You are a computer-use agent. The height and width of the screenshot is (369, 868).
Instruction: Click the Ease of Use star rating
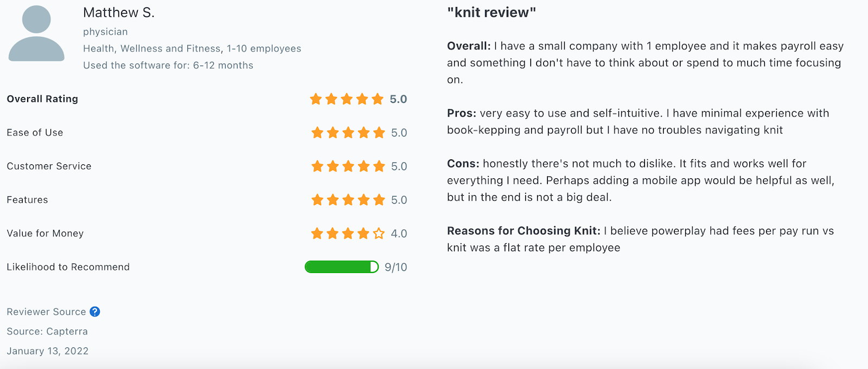click(x=348, y=133)
